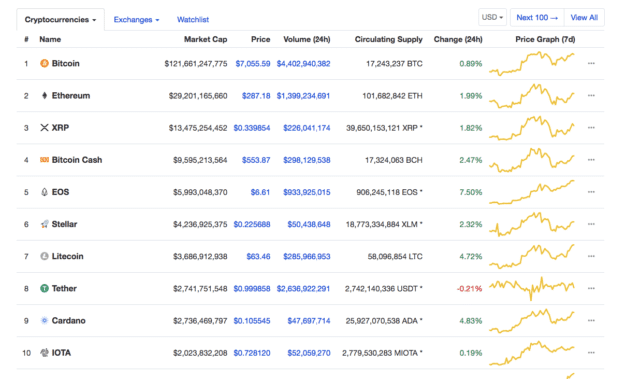Image resolution: width=640 pixels, height=379 pixels.
Task: Click Cardano 7-day price graph
Action: (532, 321)
